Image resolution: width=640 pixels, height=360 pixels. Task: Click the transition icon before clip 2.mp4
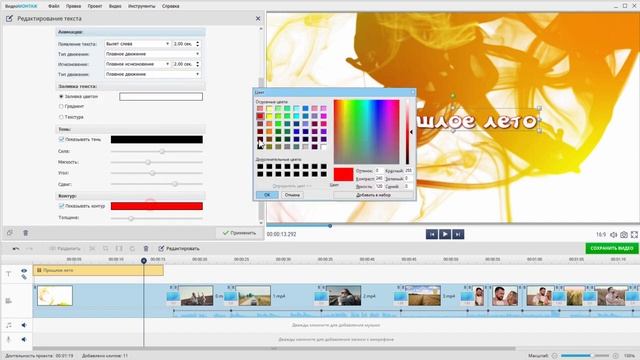point(321,297)
